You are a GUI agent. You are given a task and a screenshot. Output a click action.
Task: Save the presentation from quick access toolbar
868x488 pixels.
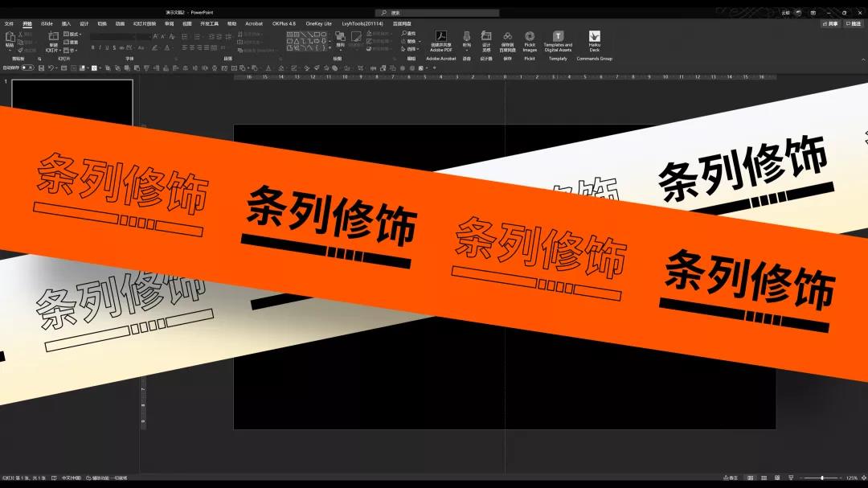(41, 68)
